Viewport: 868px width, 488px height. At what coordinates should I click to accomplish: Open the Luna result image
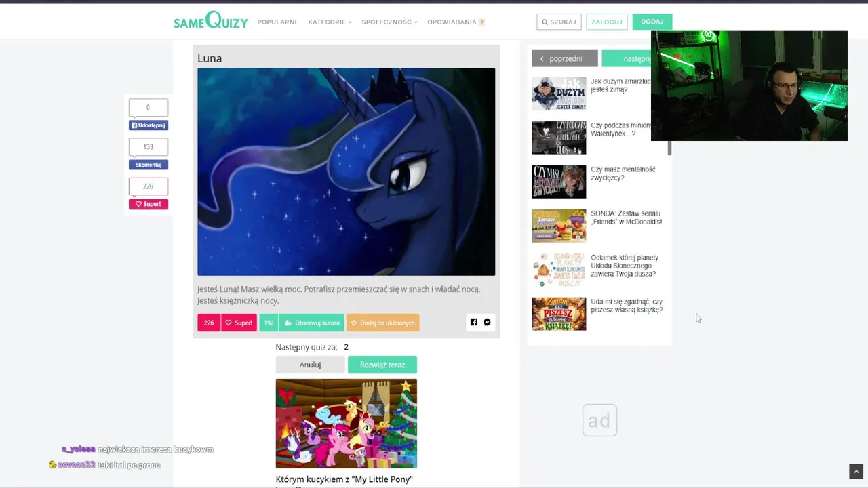click(x=346, y=171)
